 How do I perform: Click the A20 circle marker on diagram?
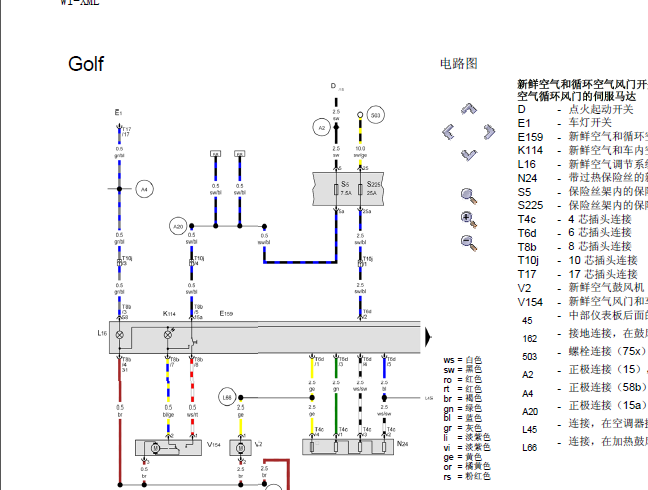(178, 226)
